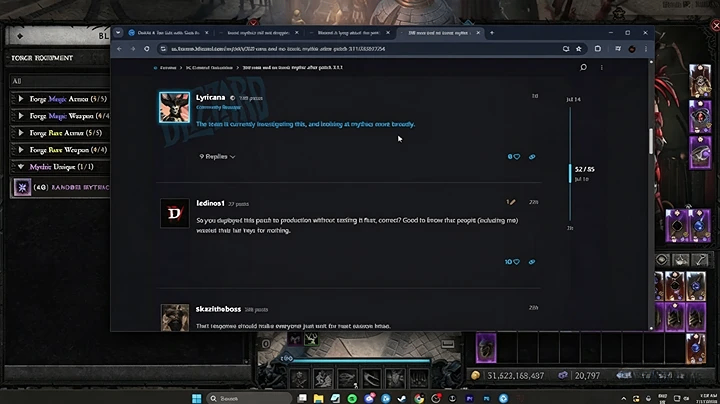
Task: Click the 52/55 topic timeline position handle
Action: [x=571, y=173]
